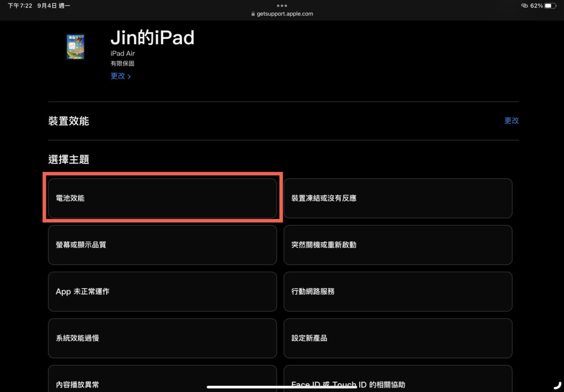Open the App 未正常運作 topic
The height and width of the screenshot is (392, 564).
click(162, 291)
